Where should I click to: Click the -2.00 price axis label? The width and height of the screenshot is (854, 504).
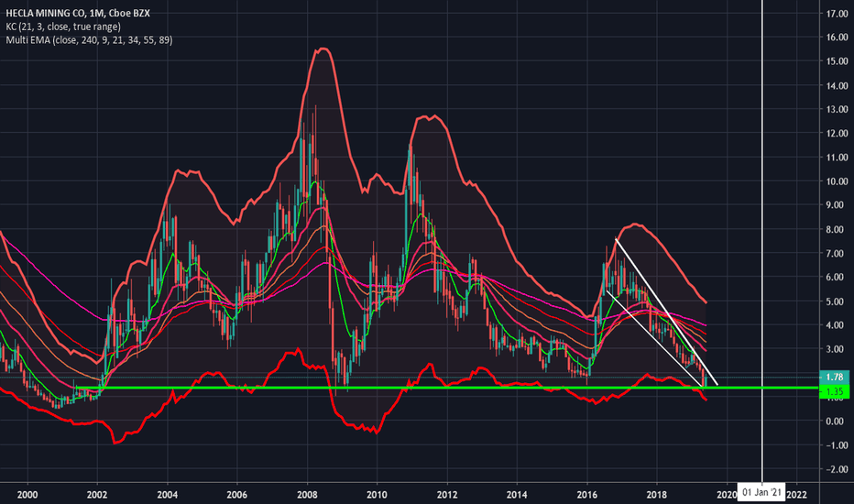click(837, 469)
